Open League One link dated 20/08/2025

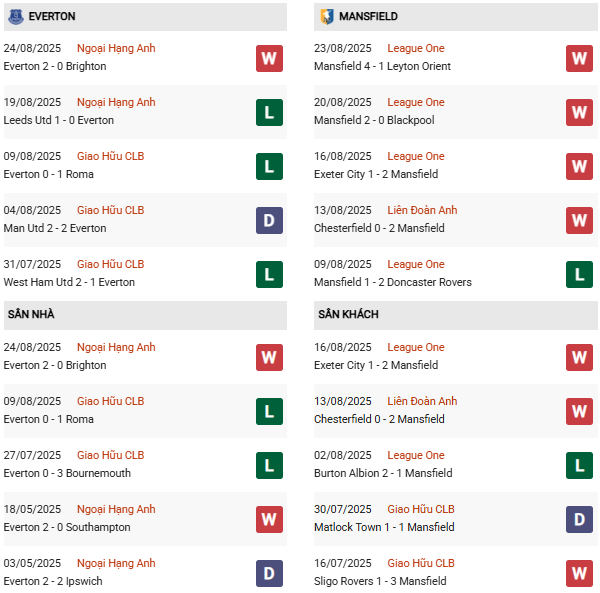click(416, 102)
